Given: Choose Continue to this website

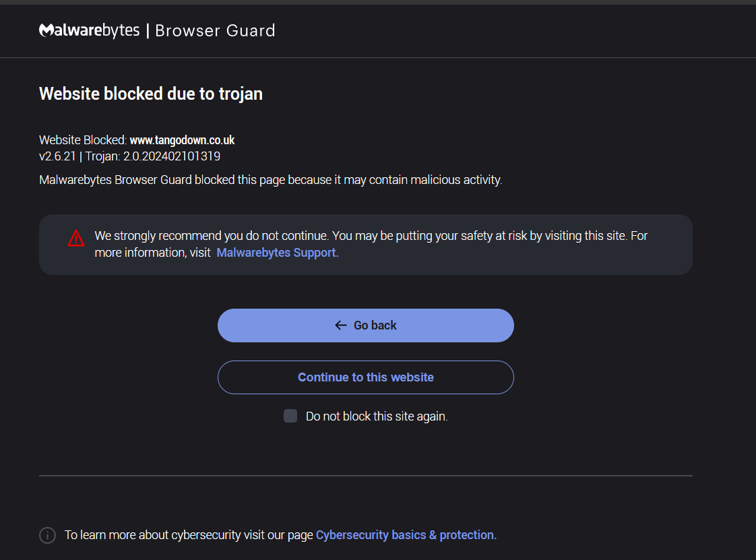Looking at the screenshot, I should (x=365, y=377).
